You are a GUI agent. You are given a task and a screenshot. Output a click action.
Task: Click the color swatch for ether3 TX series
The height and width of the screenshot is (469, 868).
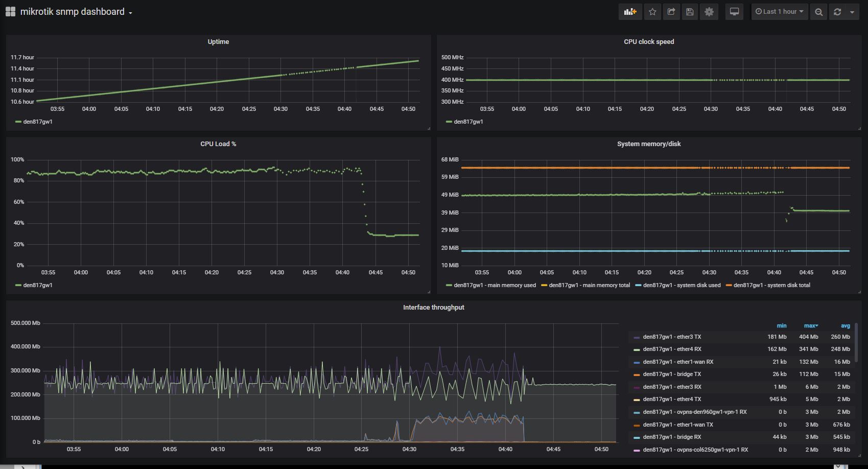coord(637,337)
